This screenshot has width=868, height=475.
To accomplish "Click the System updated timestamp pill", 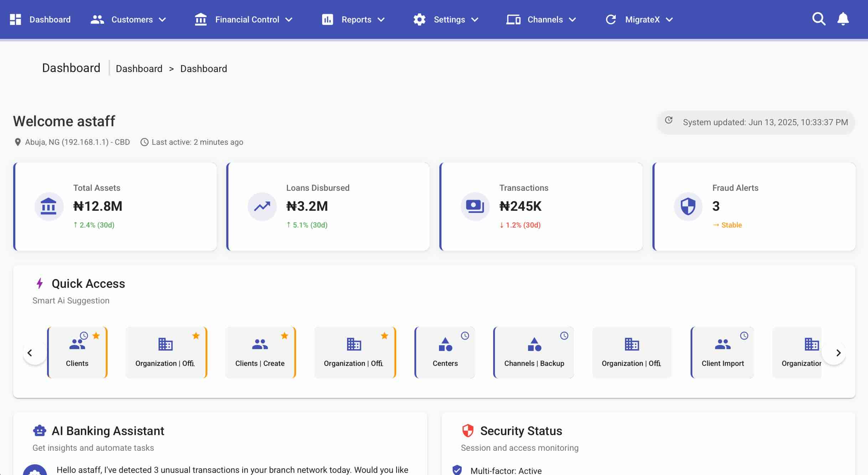I will click(x=756, y=122).
